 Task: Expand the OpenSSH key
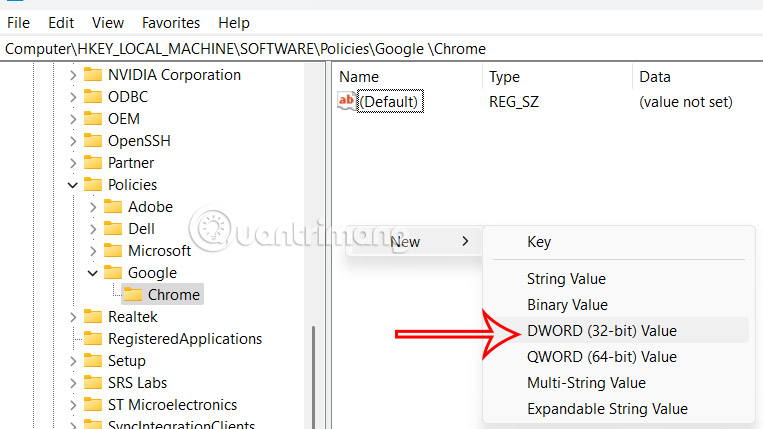point(73,141)
